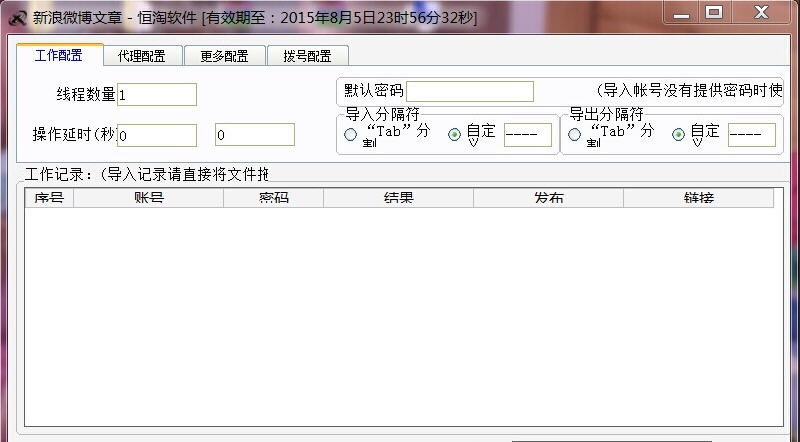Screen dimensions: 800x442
Task: Select "Tab" radio under 导入分隔符
Action: coord(351,135)
